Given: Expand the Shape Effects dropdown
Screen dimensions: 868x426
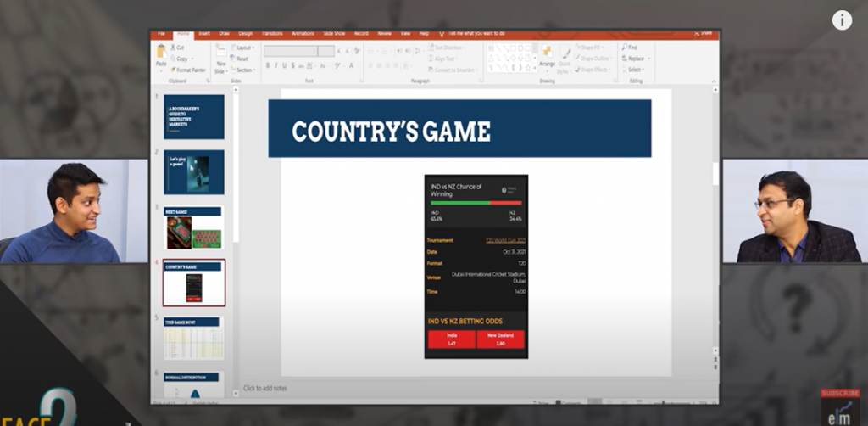Looking at the screenshot, I should [593, 70].
